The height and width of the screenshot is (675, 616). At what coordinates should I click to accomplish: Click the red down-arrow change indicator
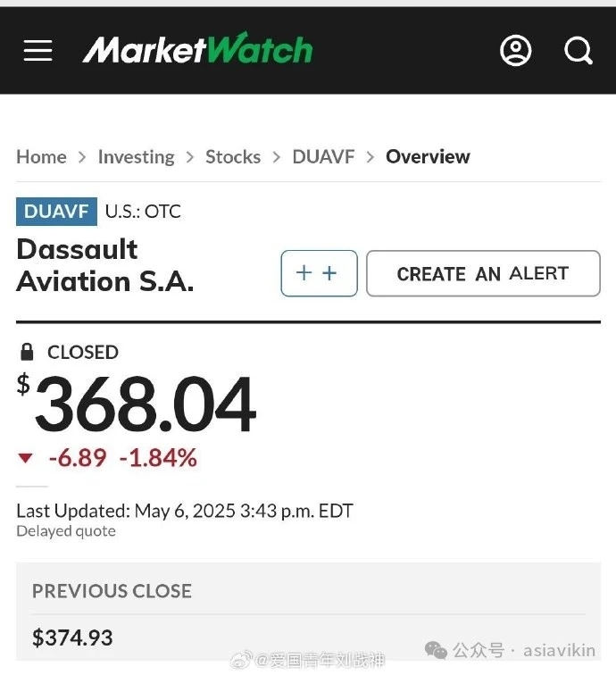click(x=25, y=458)
